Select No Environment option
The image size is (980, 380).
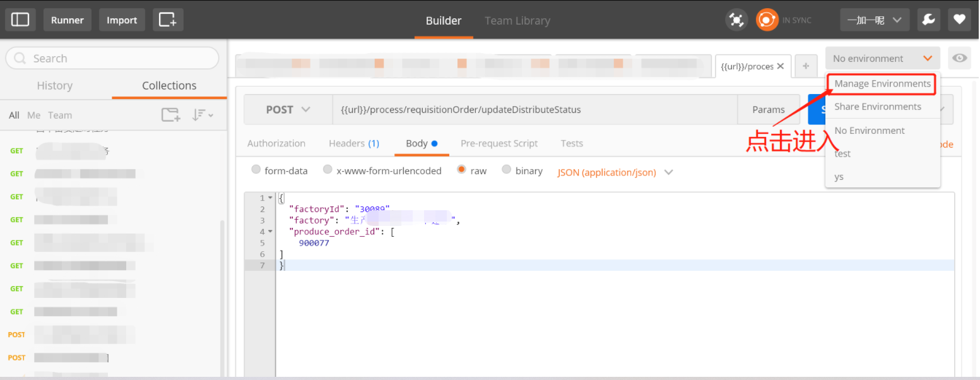coord(870,131)
